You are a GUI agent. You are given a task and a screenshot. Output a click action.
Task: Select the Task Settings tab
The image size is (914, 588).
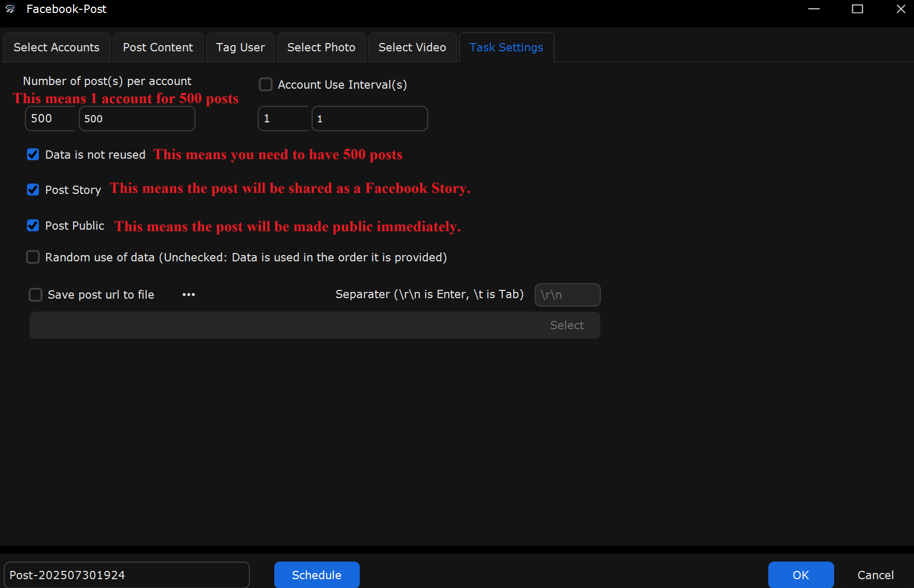pos(507,47)
